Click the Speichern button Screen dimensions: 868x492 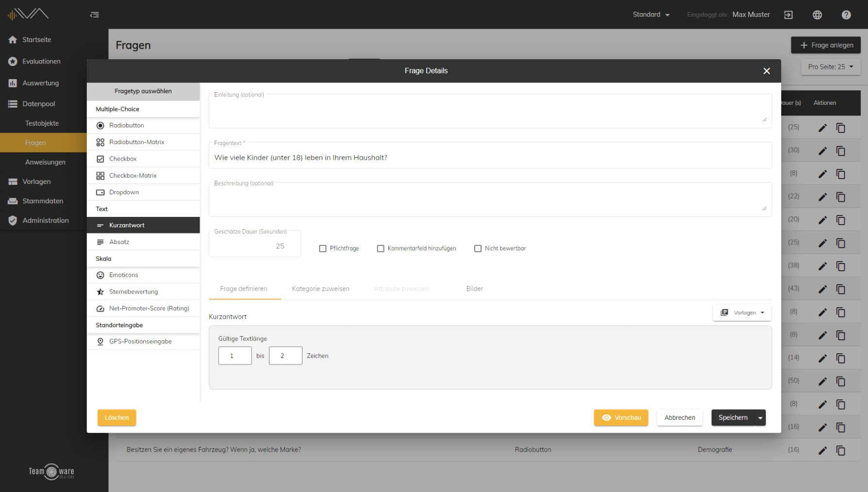733,418
